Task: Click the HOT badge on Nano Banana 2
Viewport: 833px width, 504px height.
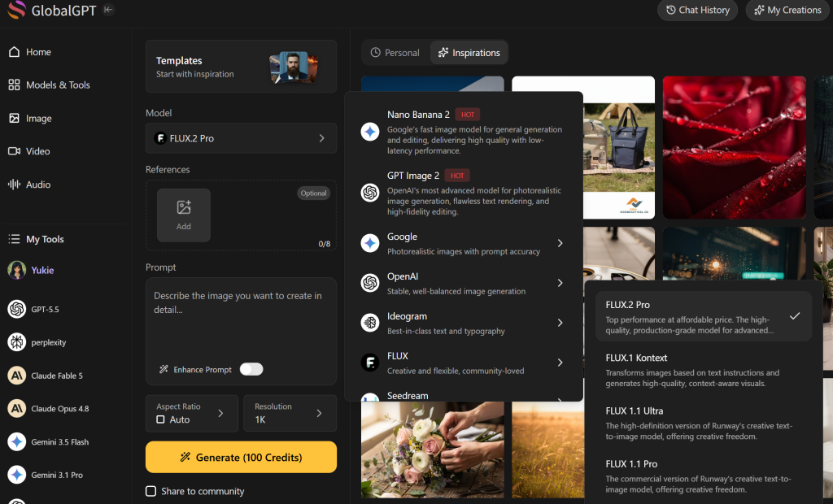Action: 468,115
